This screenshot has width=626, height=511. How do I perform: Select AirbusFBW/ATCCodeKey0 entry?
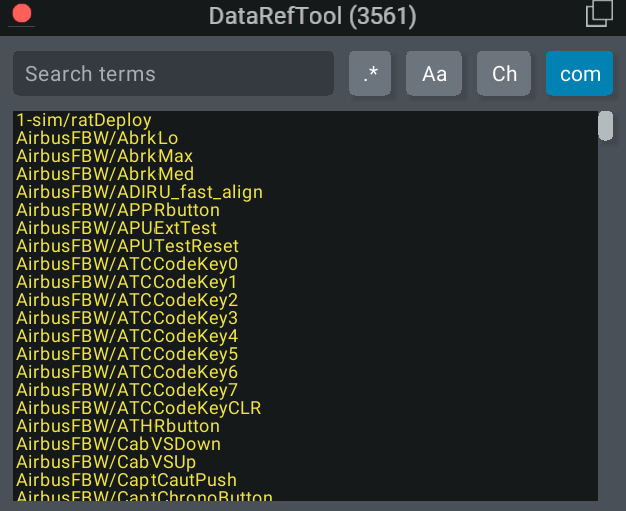tap(127, 264)
